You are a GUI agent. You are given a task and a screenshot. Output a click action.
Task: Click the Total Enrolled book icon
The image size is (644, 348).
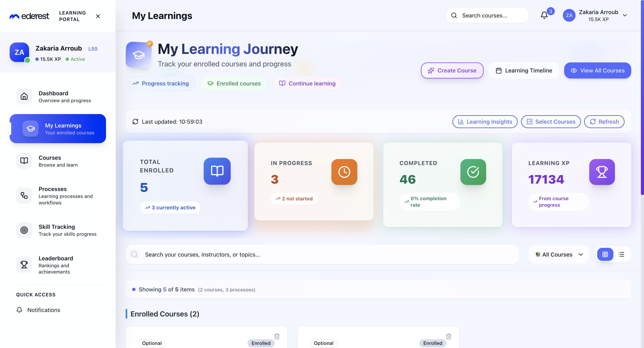[x=217, y=171]
